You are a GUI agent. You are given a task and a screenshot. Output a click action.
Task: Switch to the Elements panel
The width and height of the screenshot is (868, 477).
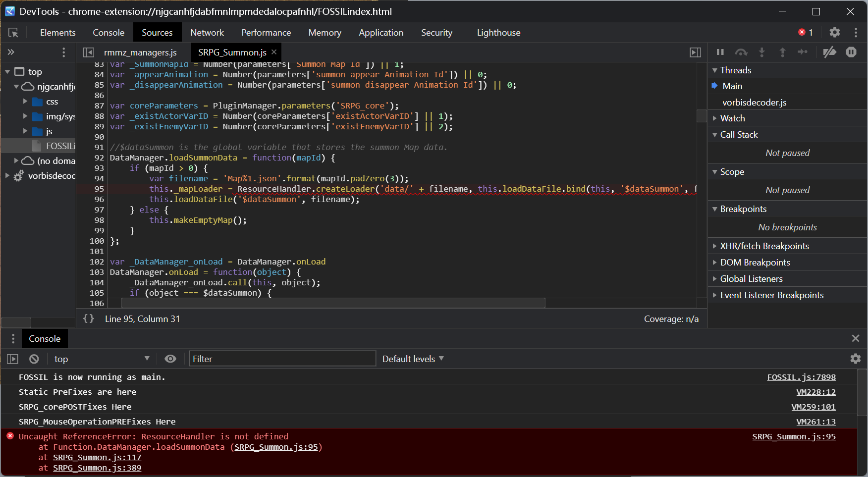[58, 33]
